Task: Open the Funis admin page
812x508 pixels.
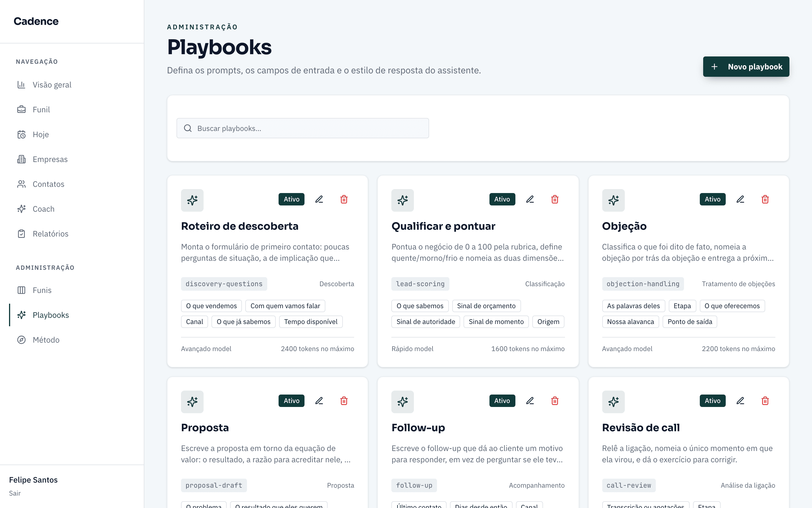Action: pyautogui.click(x=72, y=290)
